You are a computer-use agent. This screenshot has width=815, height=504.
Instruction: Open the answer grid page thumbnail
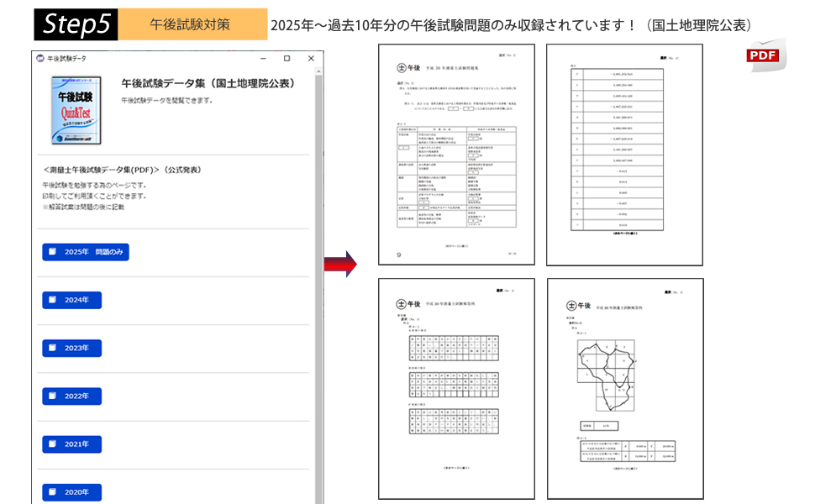(456, 389)
